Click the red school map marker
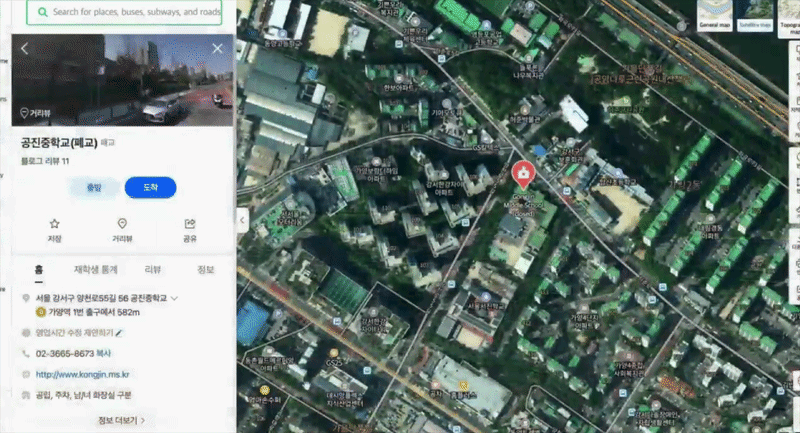Image resolution: width=800 pixels, height=433 pixels. point(523,175)
